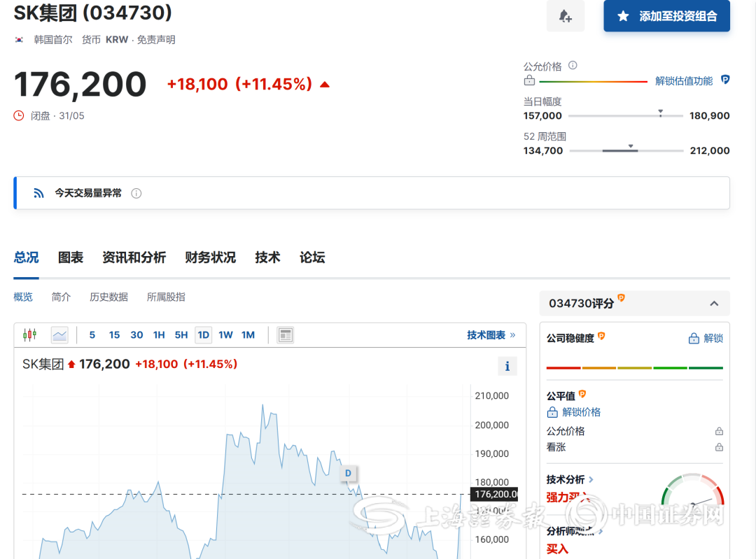This screenshot has width=756, height=559.
Task: Open the 免责声明 link
Action: click(157, 40)
